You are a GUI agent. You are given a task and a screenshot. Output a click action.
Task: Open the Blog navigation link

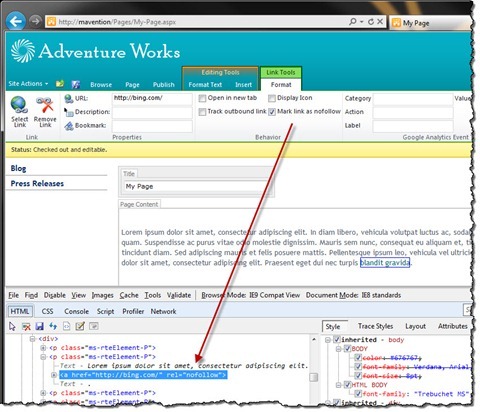[x=18, y=168]
